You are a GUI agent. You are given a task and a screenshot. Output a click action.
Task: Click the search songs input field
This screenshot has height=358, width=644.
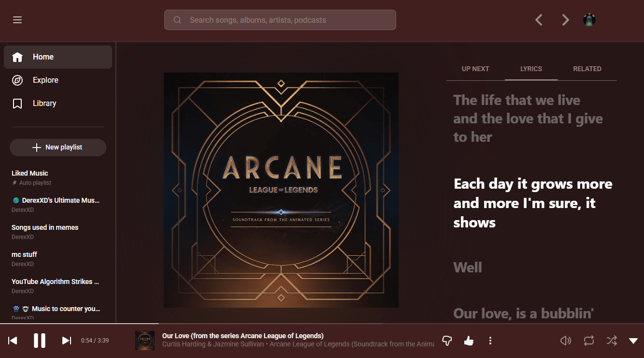(x=280, y=20)
